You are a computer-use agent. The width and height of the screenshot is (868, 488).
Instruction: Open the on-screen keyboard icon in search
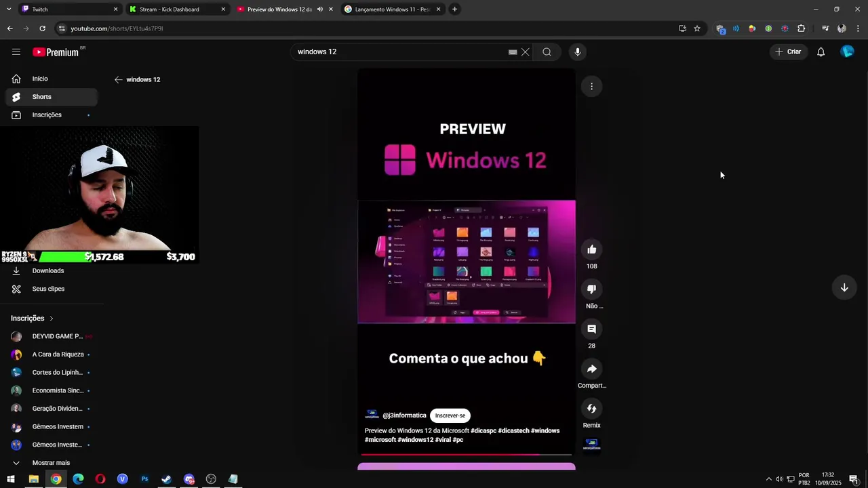pos(513,52)
